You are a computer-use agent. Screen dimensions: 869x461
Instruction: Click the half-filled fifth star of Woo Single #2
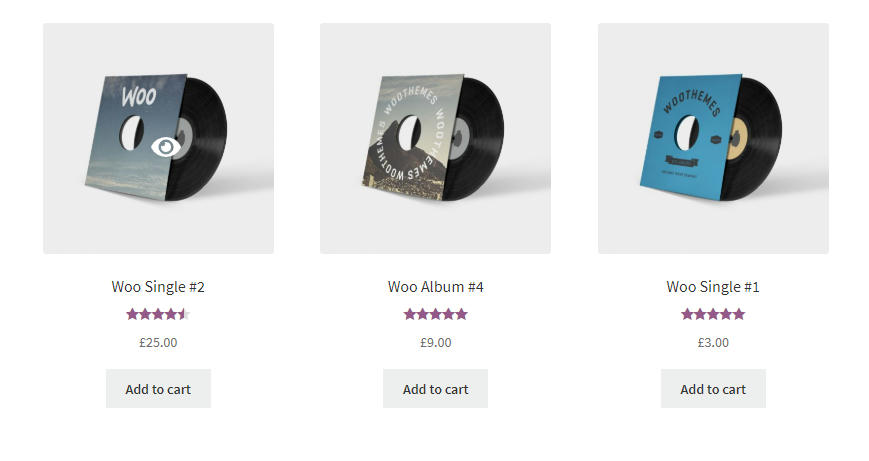184,314
